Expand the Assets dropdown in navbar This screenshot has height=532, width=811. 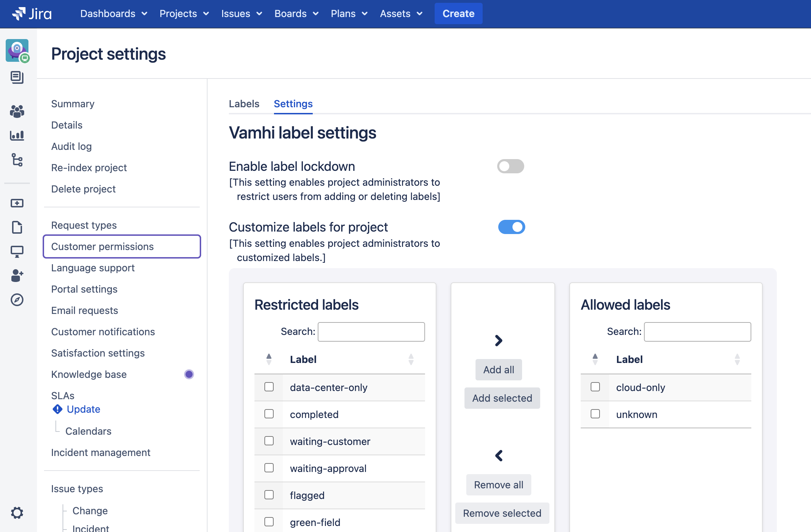point(401,13)
